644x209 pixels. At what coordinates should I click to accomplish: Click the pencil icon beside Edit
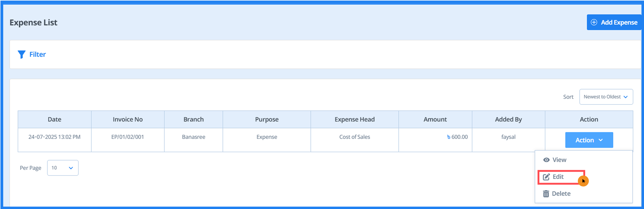547,176
